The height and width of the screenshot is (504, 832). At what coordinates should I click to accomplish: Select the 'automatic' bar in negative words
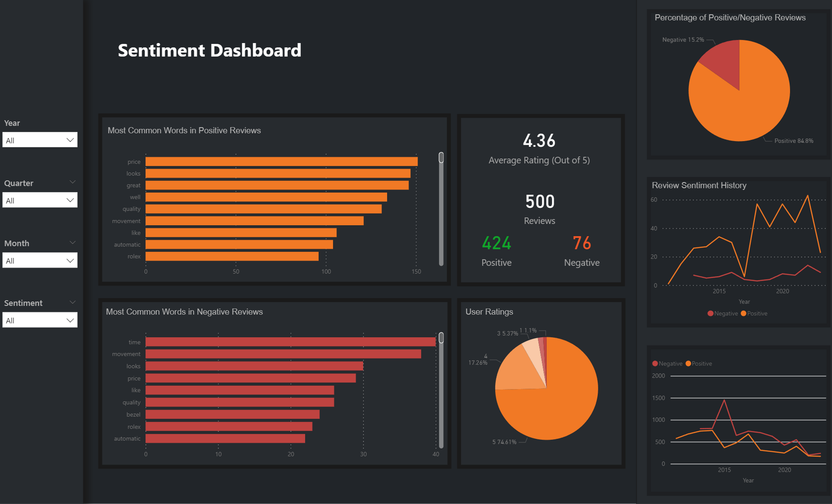click(x=225, y=439)
